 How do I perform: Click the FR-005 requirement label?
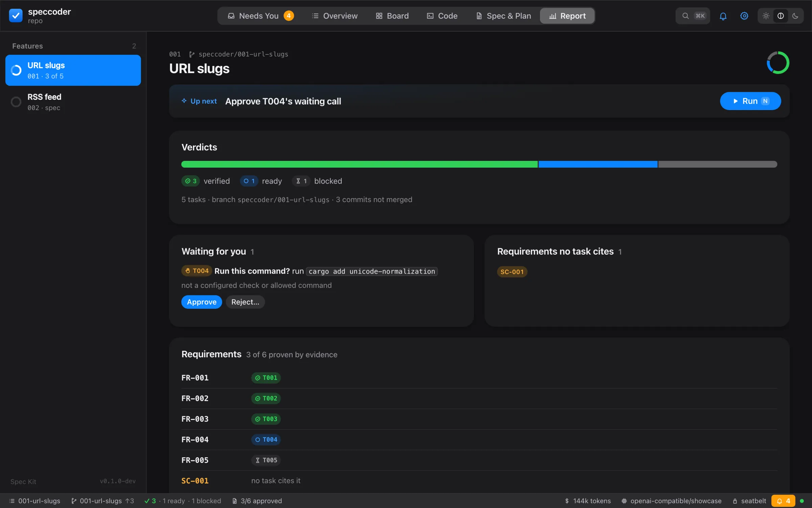(195, 460)
